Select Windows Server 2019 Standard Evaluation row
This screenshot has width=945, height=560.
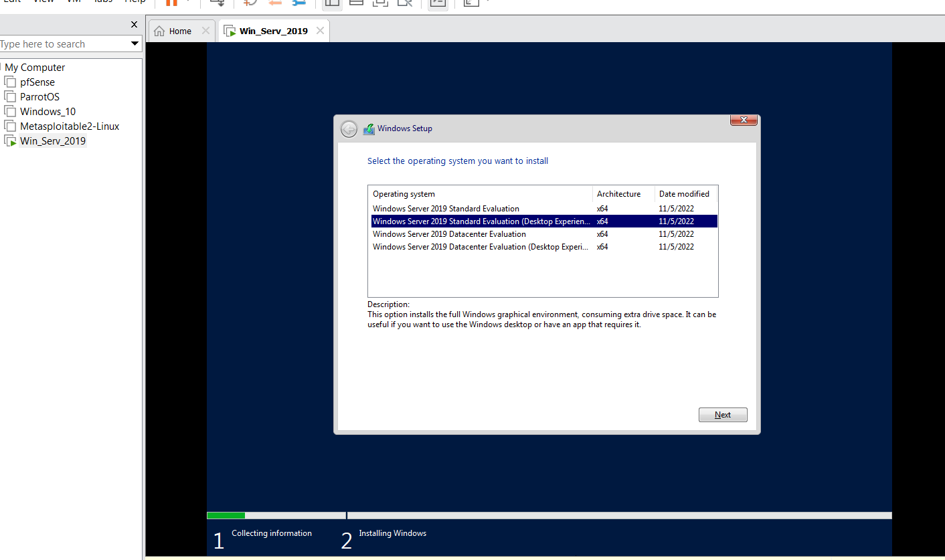pyautogui.click(x=544, y=209)
